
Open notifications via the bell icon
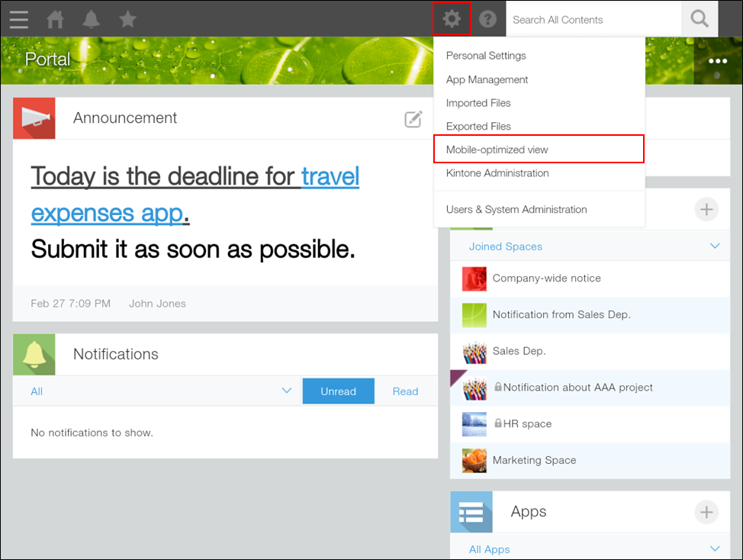pyautogui.click(x=91, y=19)
